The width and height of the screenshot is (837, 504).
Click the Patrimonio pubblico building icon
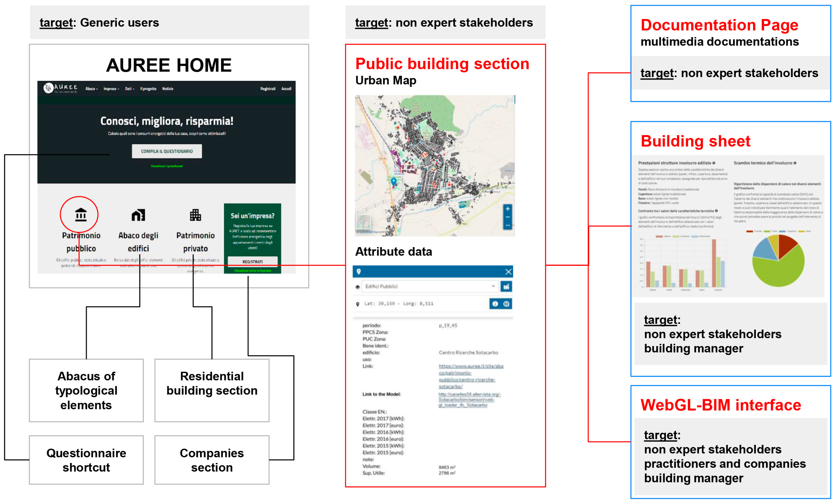pyautogui.click(x=81, y=215)
